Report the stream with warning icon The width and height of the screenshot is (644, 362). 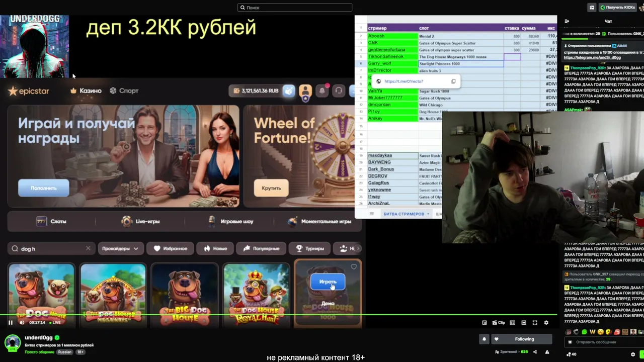pos(547,352)
